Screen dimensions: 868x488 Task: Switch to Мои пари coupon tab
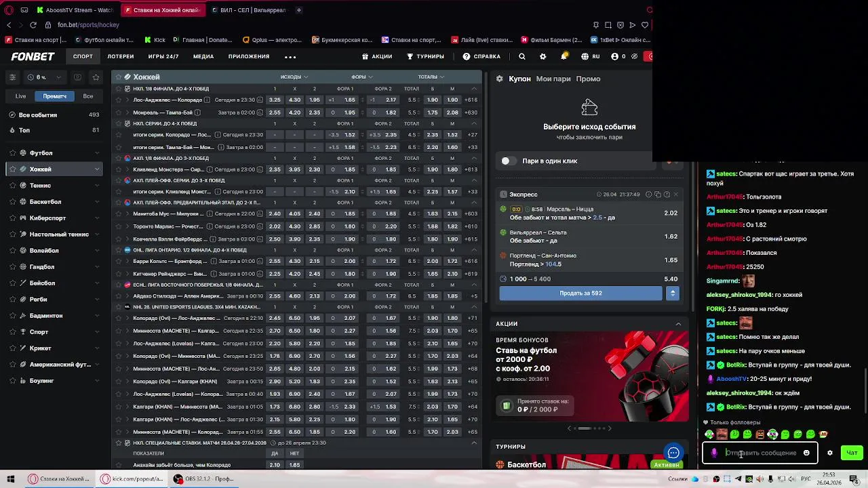tap(553, 79)
